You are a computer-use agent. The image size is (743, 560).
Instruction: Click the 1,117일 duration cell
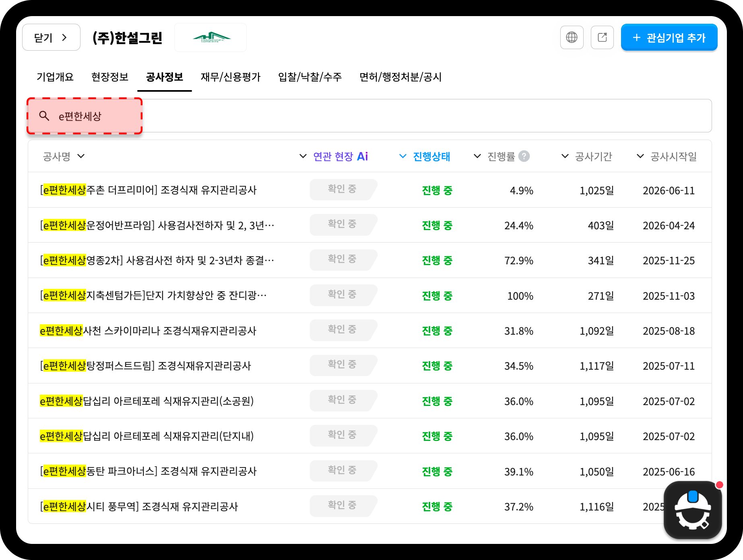coord(596,366)
